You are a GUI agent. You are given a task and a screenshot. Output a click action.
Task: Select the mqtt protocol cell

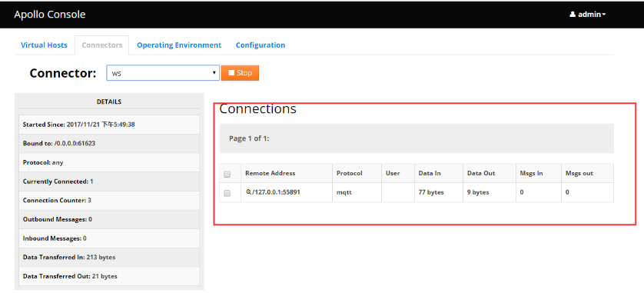tap(357, 192)
